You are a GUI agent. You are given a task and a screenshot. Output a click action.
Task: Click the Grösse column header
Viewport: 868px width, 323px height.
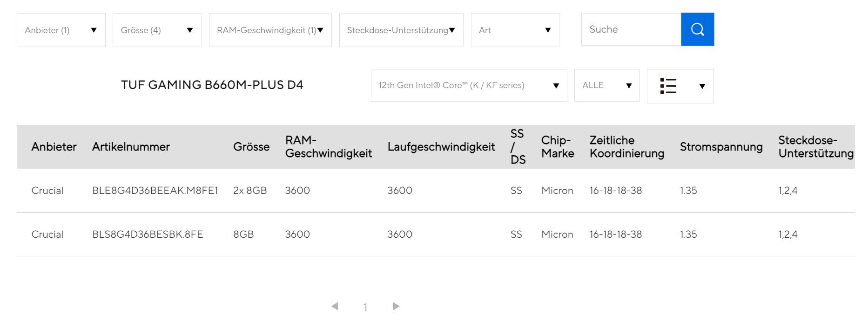251,147
